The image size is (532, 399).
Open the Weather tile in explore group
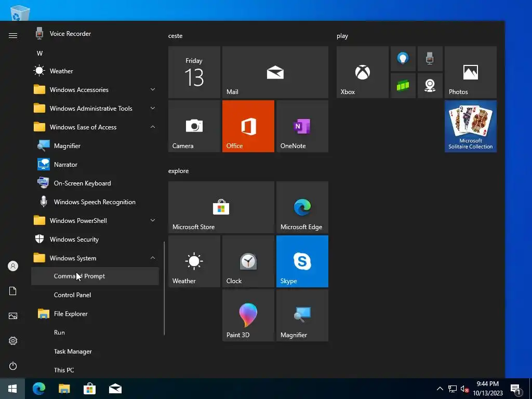click(x=194, y=261)
